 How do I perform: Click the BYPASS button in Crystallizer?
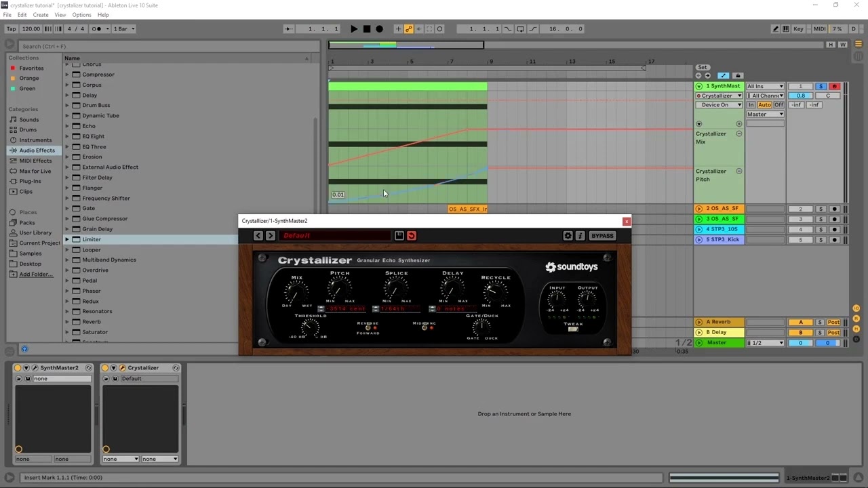pos(602,235)
